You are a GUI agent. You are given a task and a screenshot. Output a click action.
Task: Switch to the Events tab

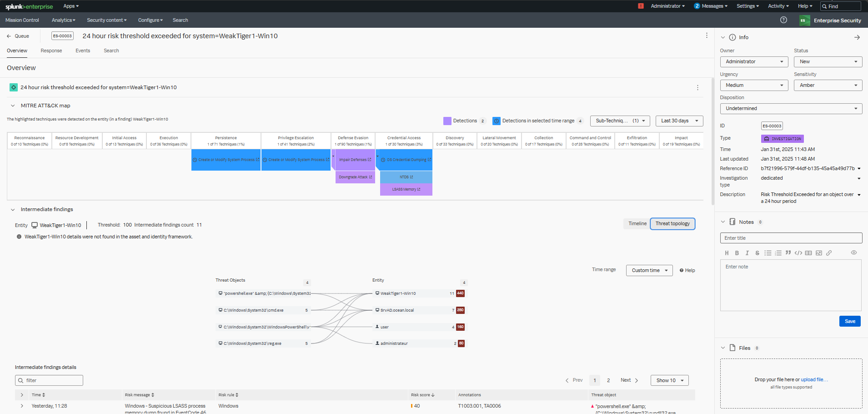click(x=83, y=50)
